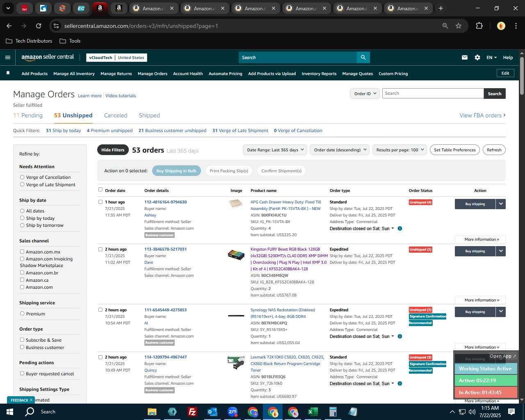Click the search magnifier button in header
The width and height of the screenshot is (525, 420).
coord(363,57)
